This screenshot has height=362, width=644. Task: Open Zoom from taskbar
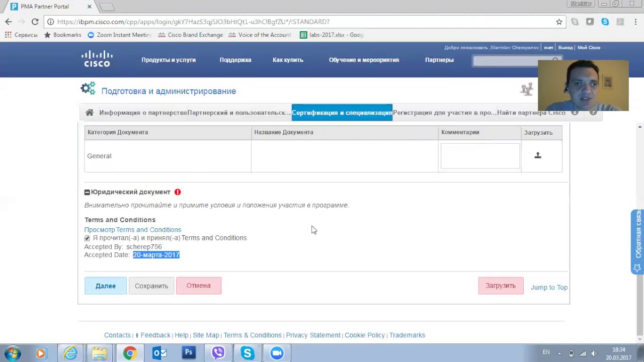[277, 353]
